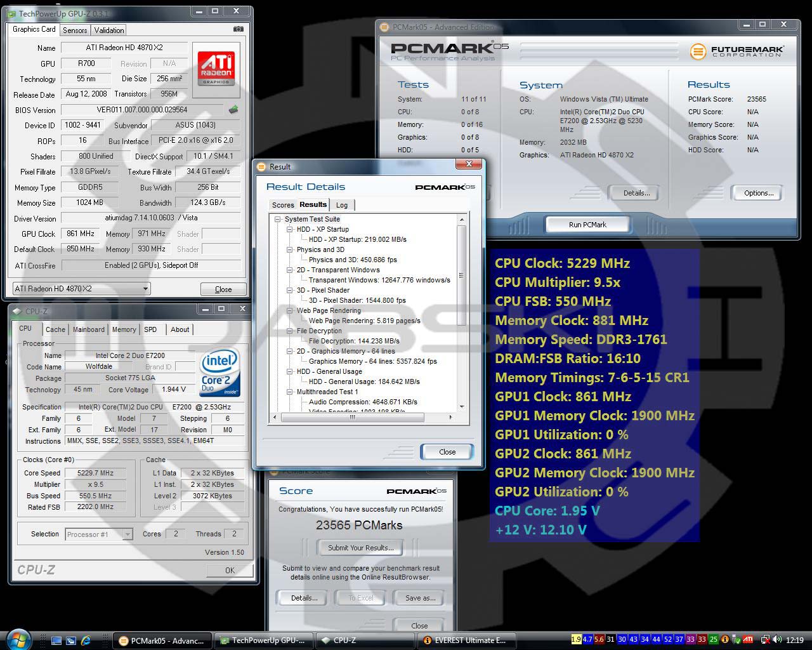Collapse the System Test Suite tree node
Screen dimensions: 812x650
278,219
